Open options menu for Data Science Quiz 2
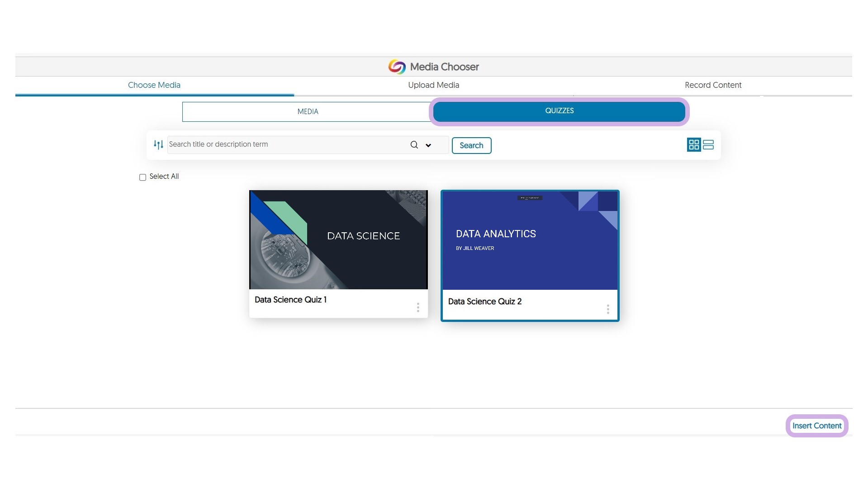Image resolution: width=868 pixels, height=489 pixels. pos(608,309)
